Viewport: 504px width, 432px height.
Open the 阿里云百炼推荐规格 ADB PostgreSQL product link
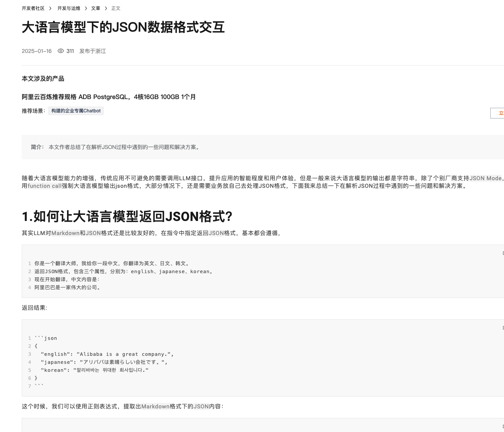[x=109, y=97]
